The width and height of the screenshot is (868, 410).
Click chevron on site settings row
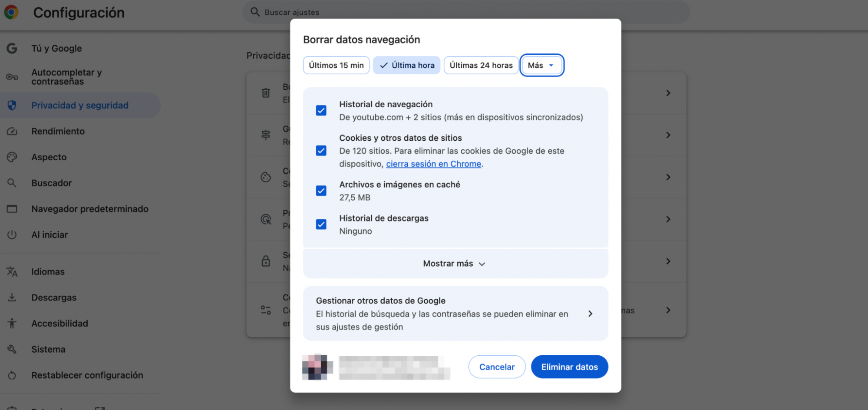coord(668,310)
